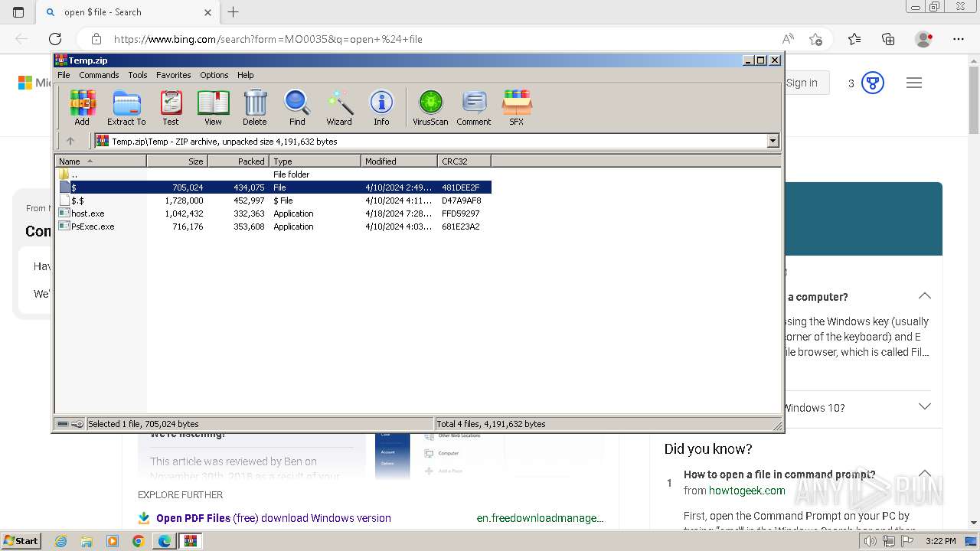Click the browser profile avatar
The image size is (980, 551).
pos(924,39)
